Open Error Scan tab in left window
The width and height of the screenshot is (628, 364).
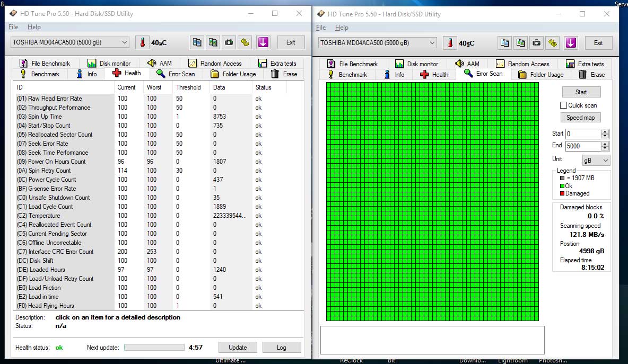point(176,74)
